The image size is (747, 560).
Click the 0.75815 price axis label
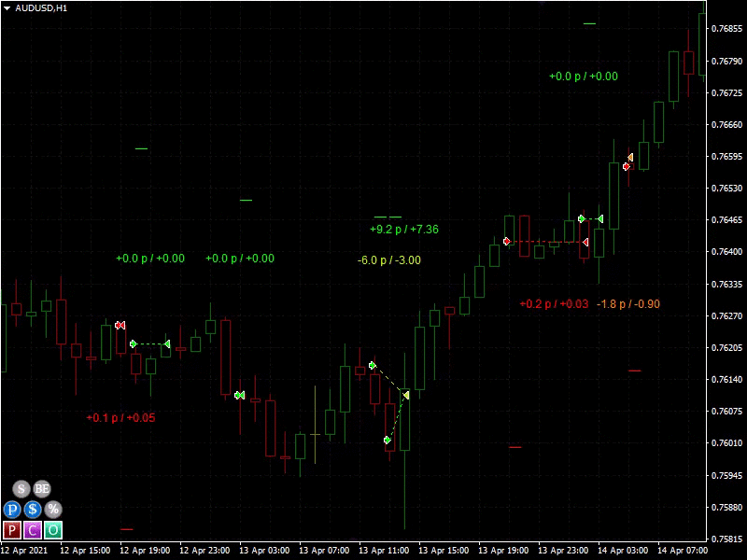point(727,539)
